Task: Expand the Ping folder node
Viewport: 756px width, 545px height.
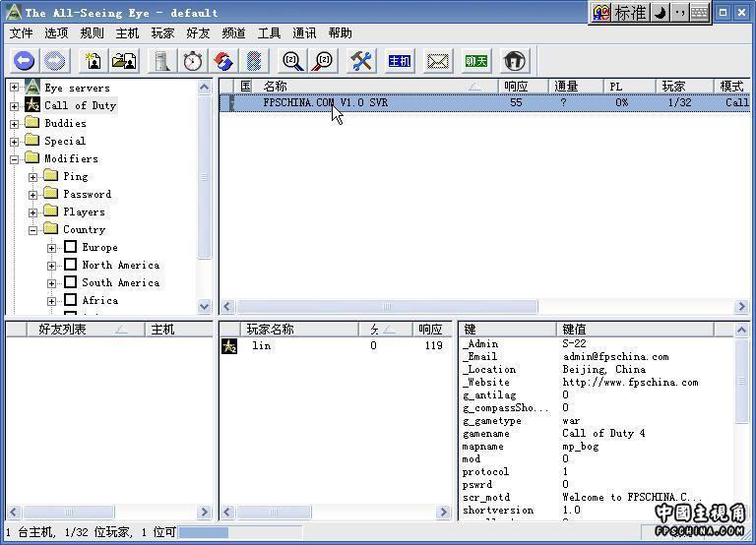Action: [32, 177]
